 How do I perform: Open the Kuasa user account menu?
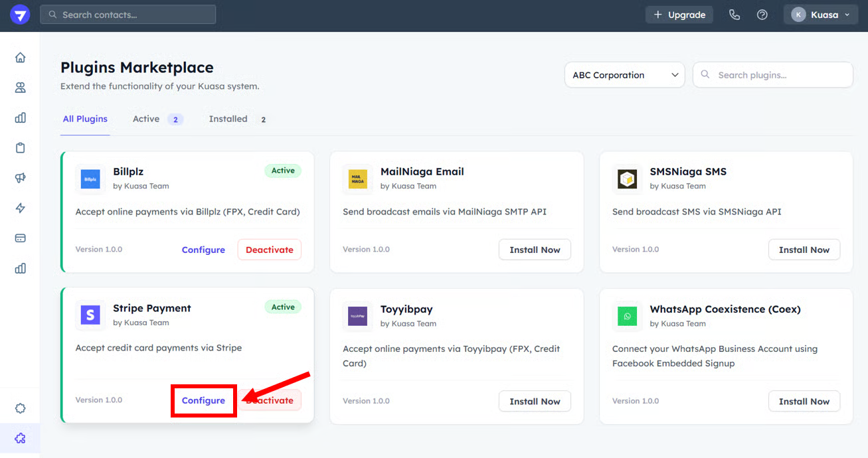[x=821, y=15]
